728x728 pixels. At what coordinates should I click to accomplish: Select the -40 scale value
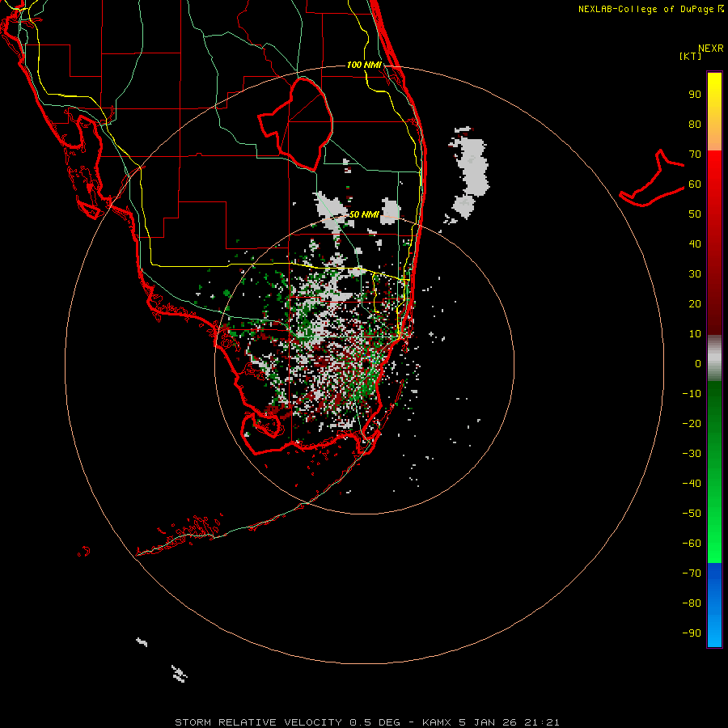(x=692, y=484)
